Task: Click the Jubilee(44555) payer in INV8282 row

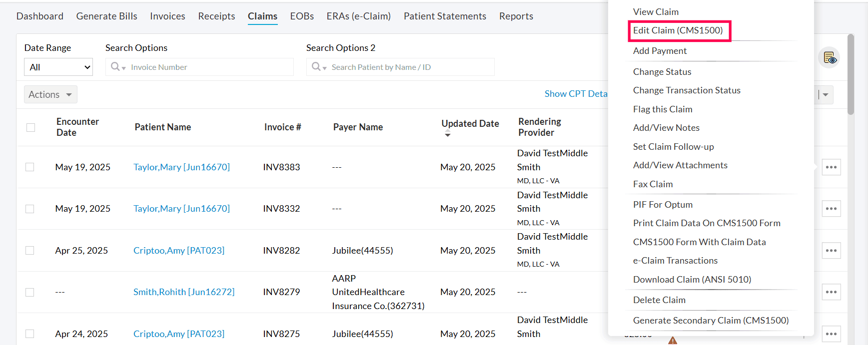Action: (x=362, y=251)
